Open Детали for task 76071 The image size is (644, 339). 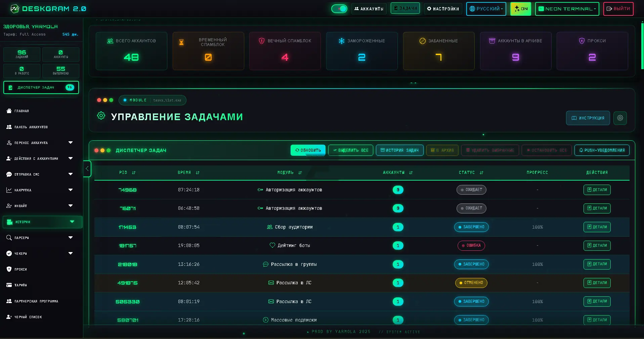(597, 208)
